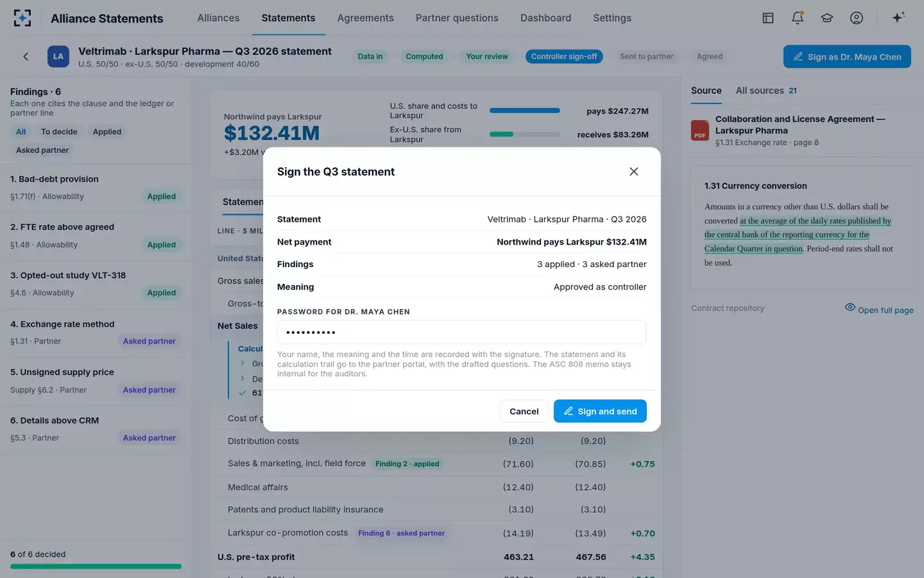The width and height of the screenshot is (924, 578).
Task: Click the PDF icon of the agreement
Action: coord(700,130)
